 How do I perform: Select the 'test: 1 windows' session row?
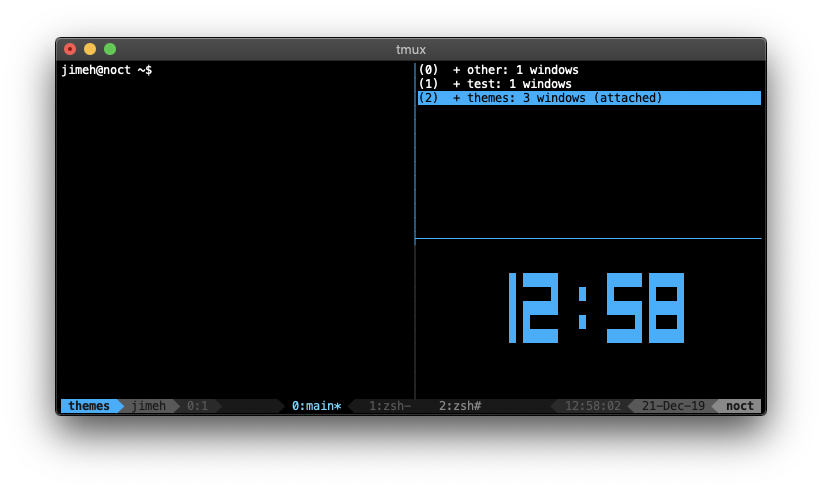click(x=589, y=84)
